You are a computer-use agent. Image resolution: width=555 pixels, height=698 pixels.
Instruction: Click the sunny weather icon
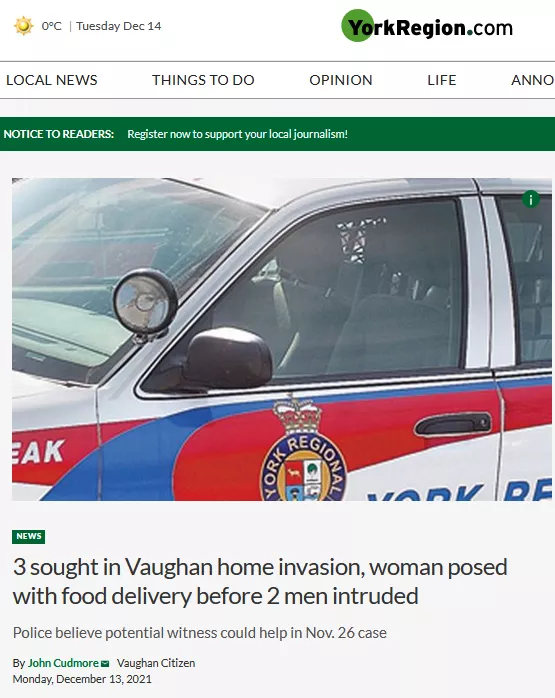[24, 26]
